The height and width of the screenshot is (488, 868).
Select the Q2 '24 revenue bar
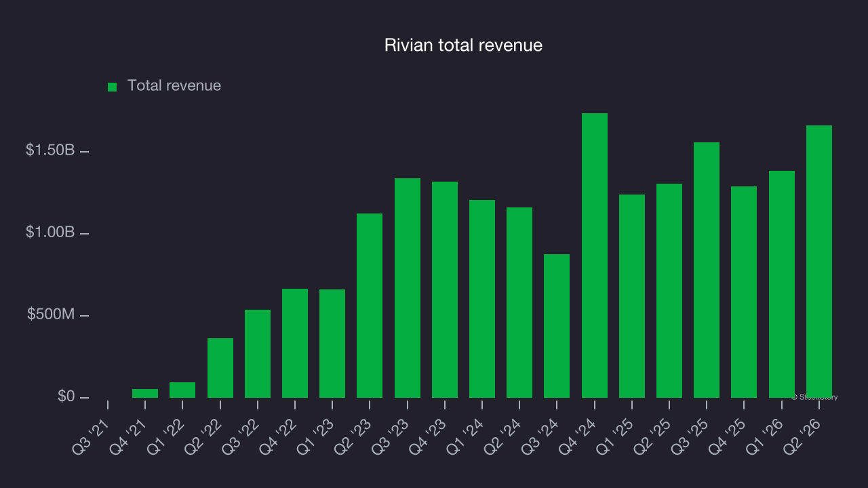pos(519,302)
